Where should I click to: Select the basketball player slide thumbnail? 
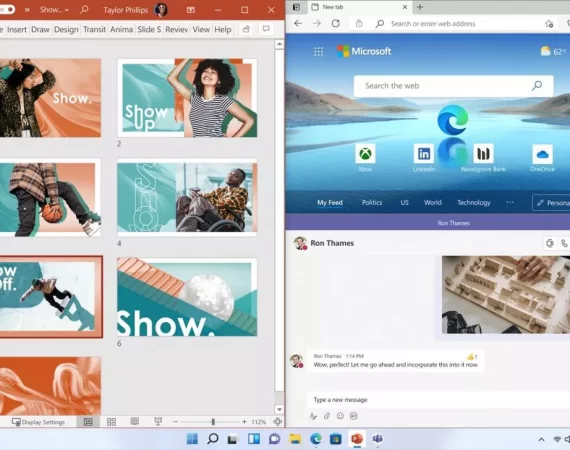click(50, 197)
